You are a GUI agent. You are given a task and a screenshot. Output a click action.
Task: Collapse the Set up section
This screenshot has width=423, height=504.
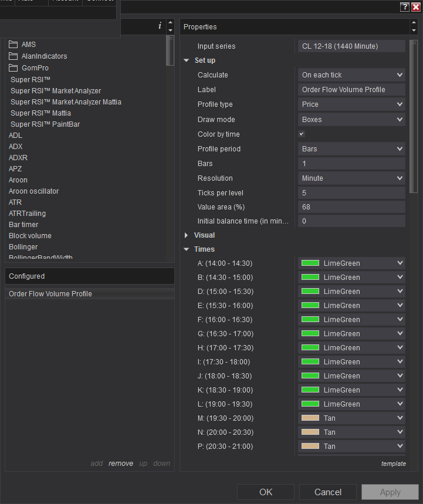[x=187, y=60]
